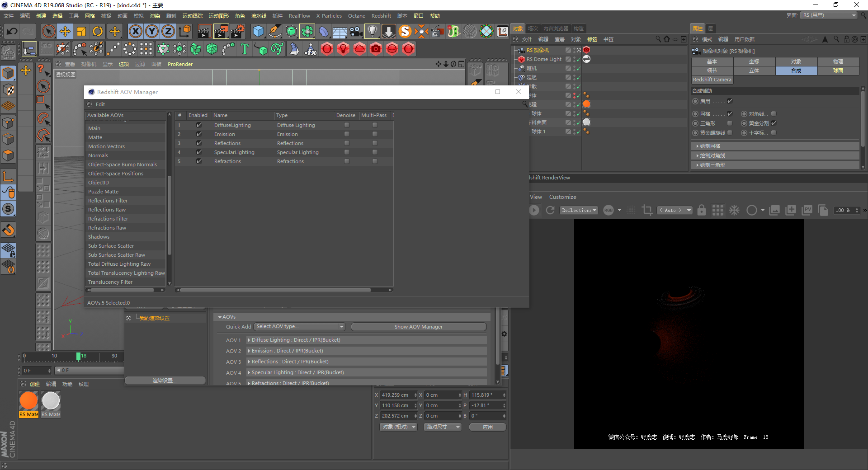Select the Move tool in top toolbar
Viewport: 868px width, 470px height.
(x=65, y=31)
